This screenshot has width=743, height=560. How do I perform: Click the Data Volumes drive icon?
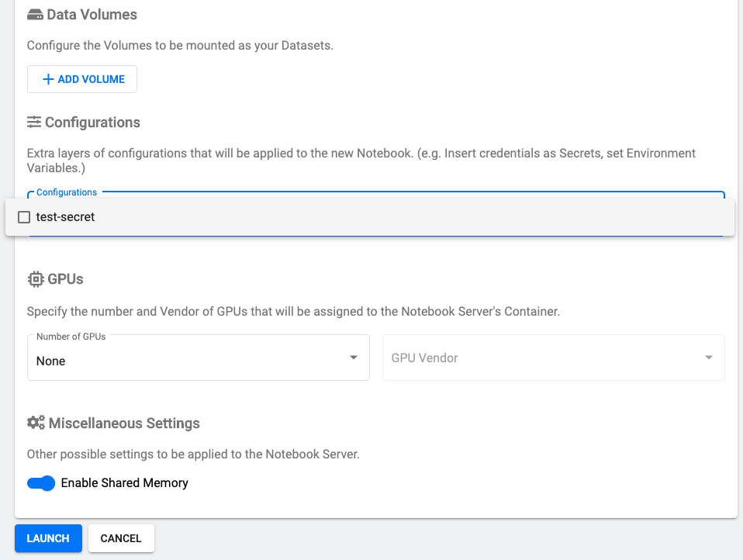tap(35, 16)
